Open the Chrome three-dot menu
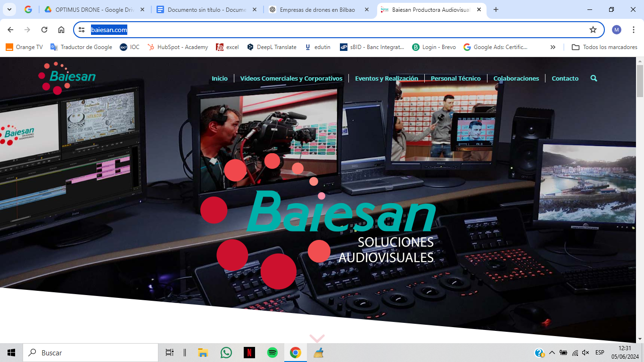Viewport: 644px width, 362px height. coord(634,30)
